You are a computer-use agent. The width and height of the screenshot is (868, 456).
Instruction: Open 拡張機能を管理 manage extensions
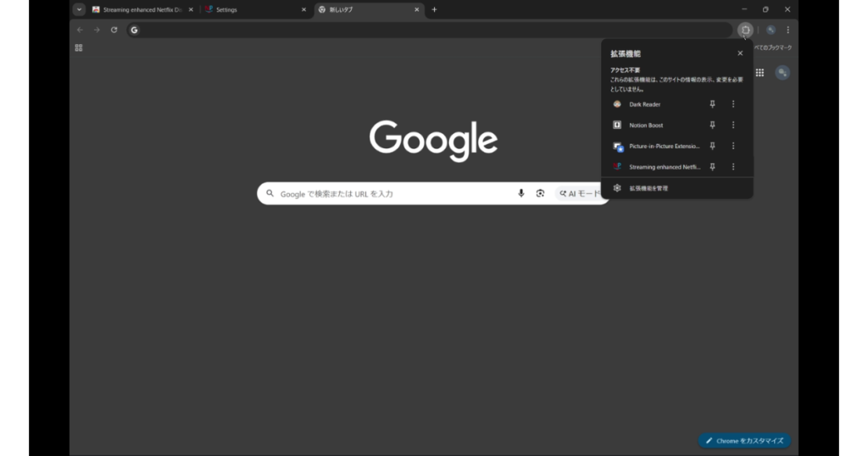tap(648, 188)
